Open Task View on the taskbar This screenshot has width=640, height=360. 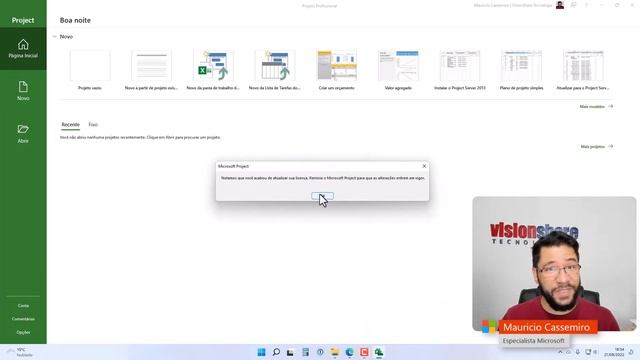(x=290, y=352)
